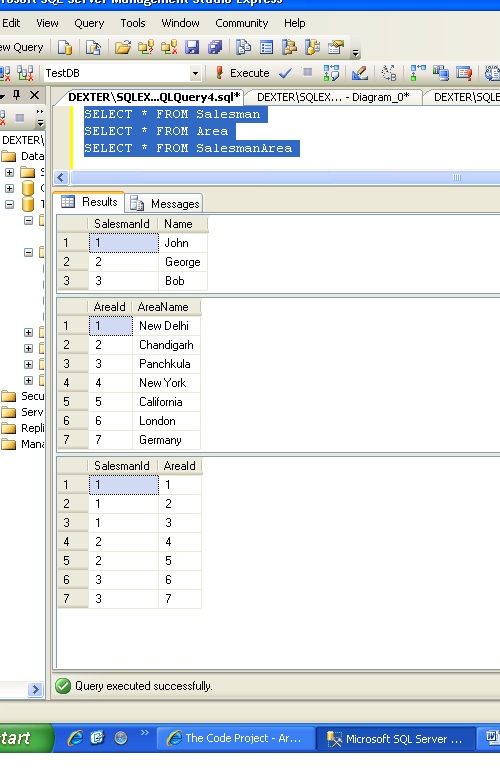Toggle auto-hide pin on Object Explorer
Image resolution: width=500 pixels, height=768 pixels.
pos(17,95)
